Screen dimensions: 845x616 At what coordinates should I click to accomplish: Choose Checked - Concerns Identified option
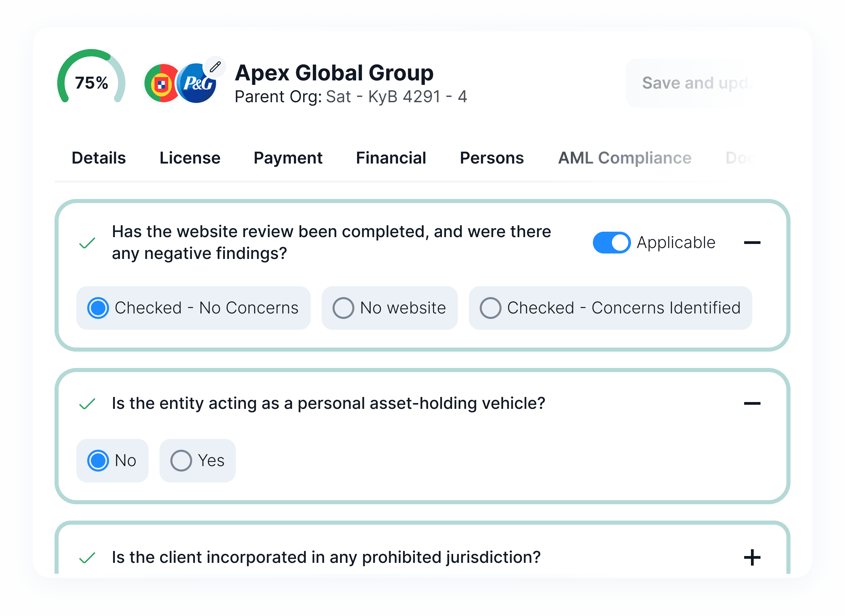[x=490, y=308]
